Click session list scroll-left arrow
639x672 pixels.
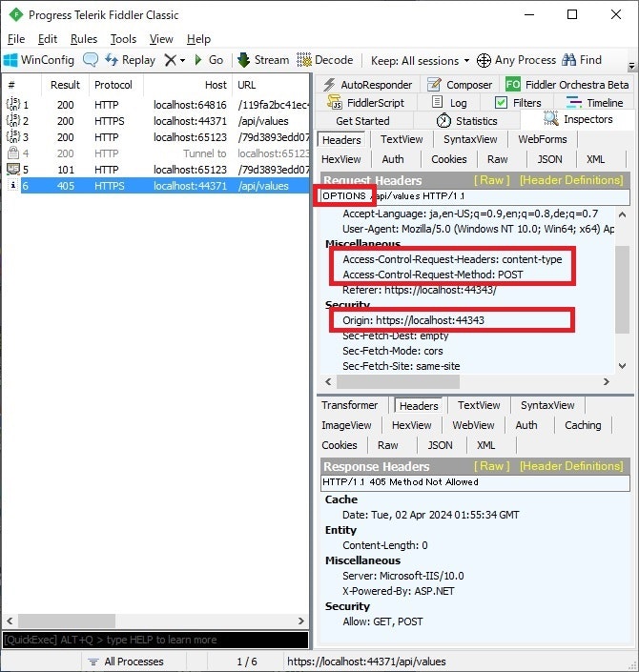click(x=10, y=621)
